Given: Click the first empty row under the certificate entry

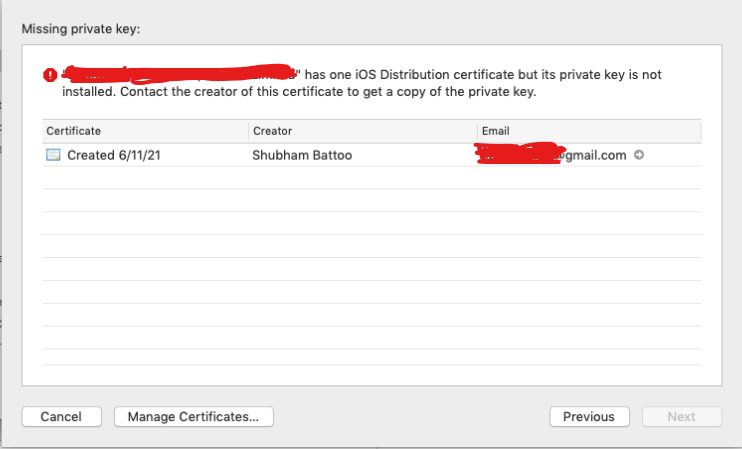Looking at the screenshot, I should [x=371, y=178].
